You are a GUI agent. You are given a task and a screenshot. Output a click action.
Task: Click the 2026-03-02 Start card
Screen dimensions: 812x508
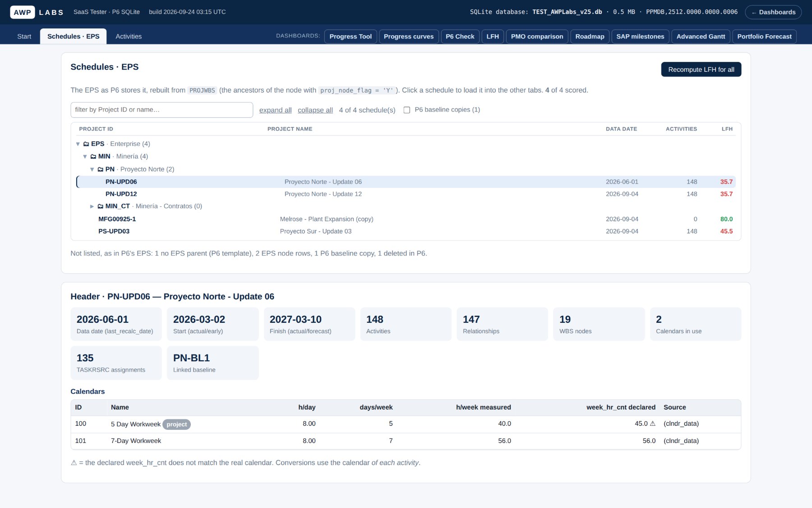pyautogui.click(x=212, y=324)
